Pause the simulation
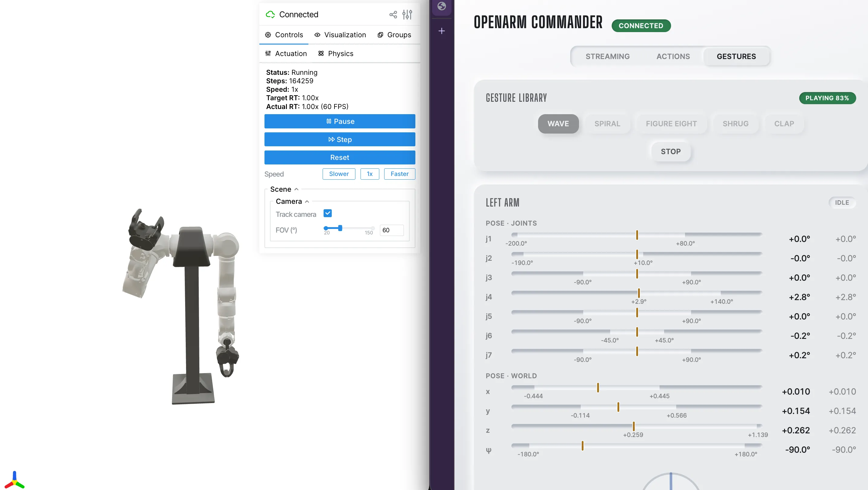Screen dimensions: 868x490 click(340, 121)
